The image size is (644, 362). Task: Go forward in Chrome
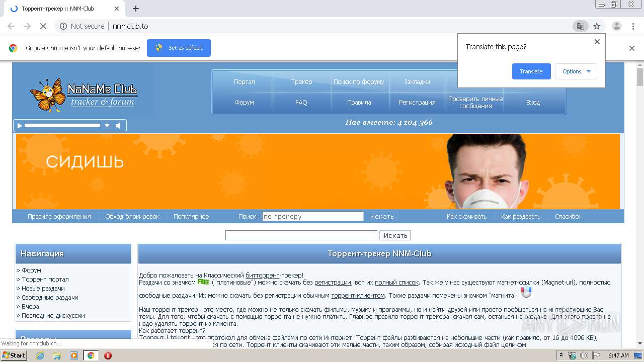(27, 26)
